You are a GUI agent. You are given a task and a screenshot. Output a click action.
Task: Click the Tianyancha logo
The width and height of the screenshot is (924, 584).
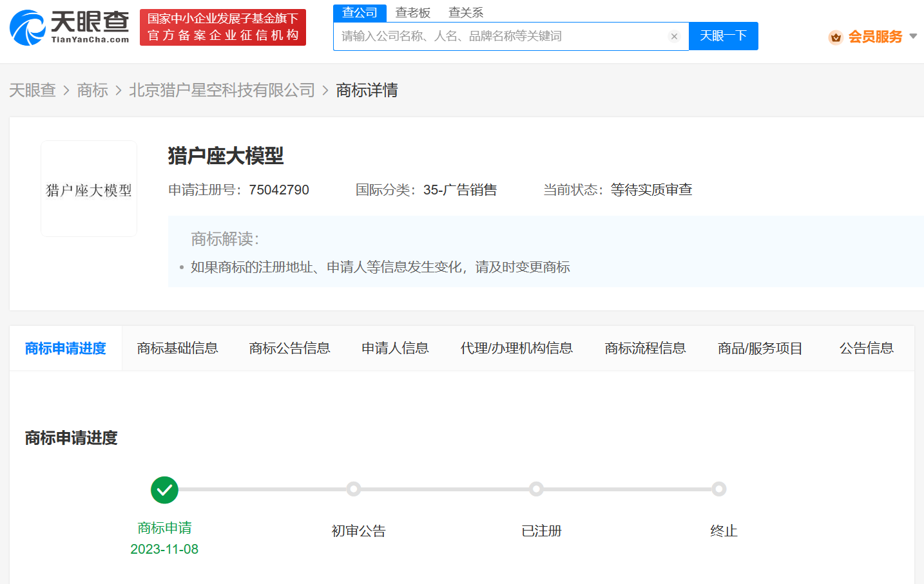[70, 28]
